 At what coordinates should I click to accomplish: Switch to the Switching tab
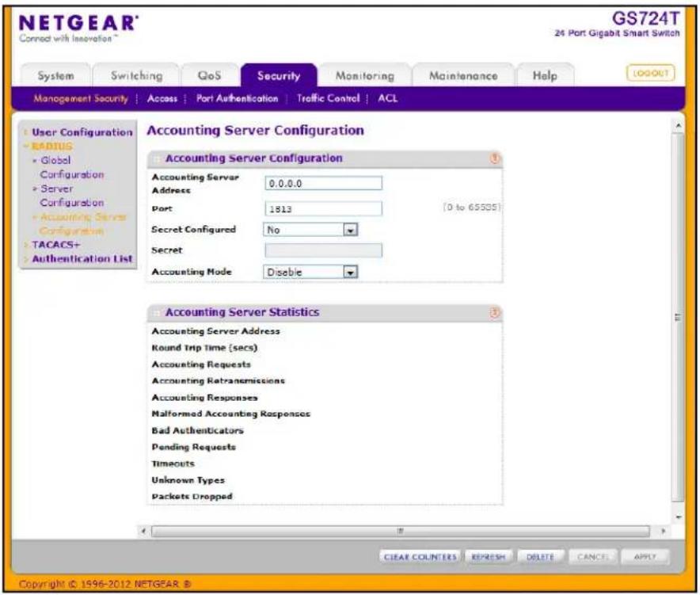click(137, 75)
